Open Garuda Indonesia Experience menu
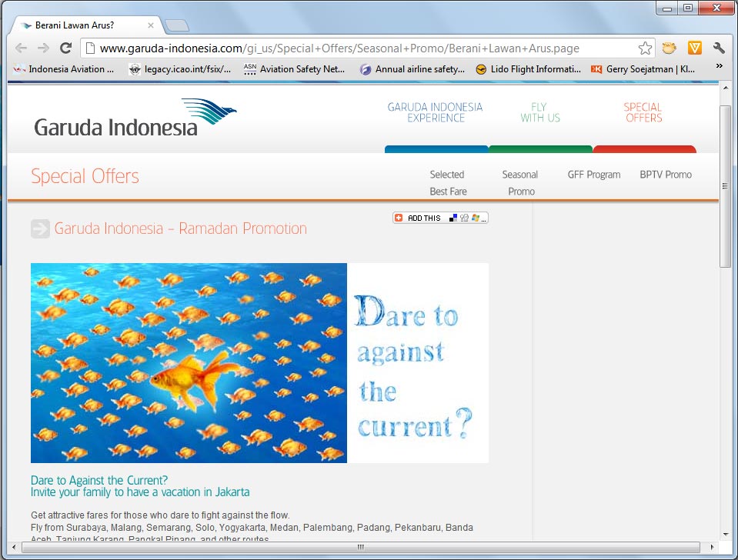Viewport: 738px width, 560px height. click(436, 113)
